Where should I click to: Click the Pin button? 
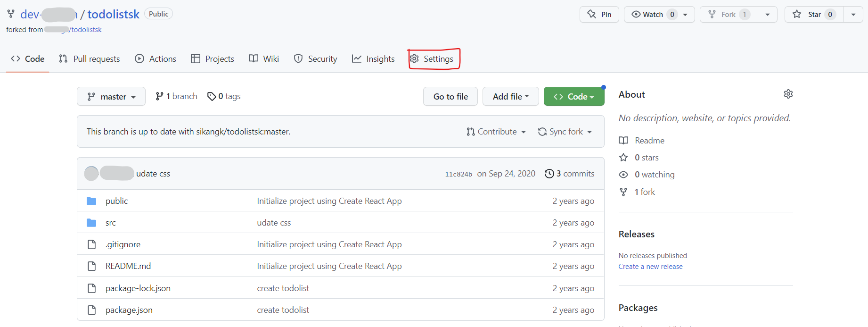pos(599,14)
